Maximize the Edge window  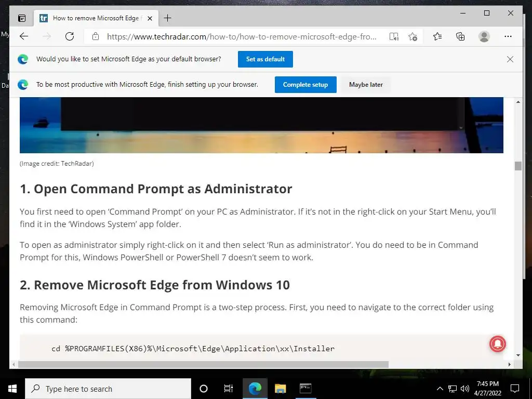coord(486,13)
